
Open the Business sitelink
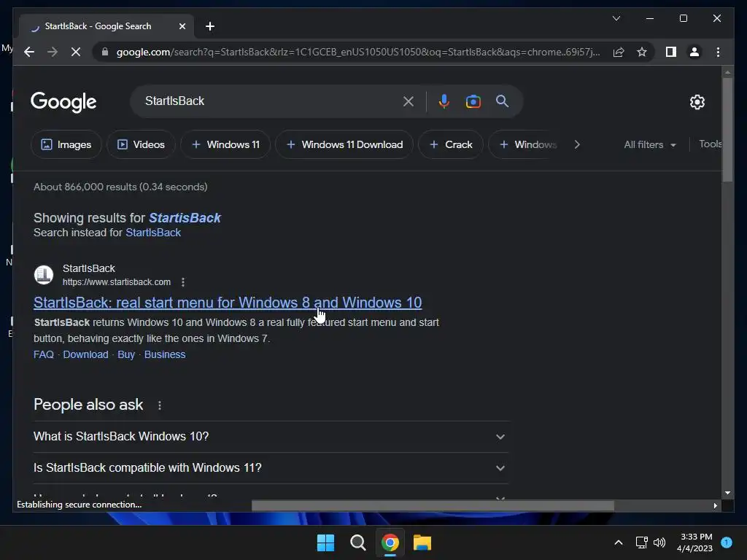[165, 354]
